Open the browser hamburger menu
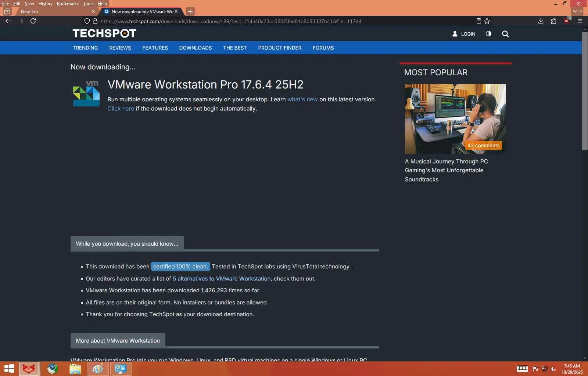This screenshot has height=376, width=588. 580,21
